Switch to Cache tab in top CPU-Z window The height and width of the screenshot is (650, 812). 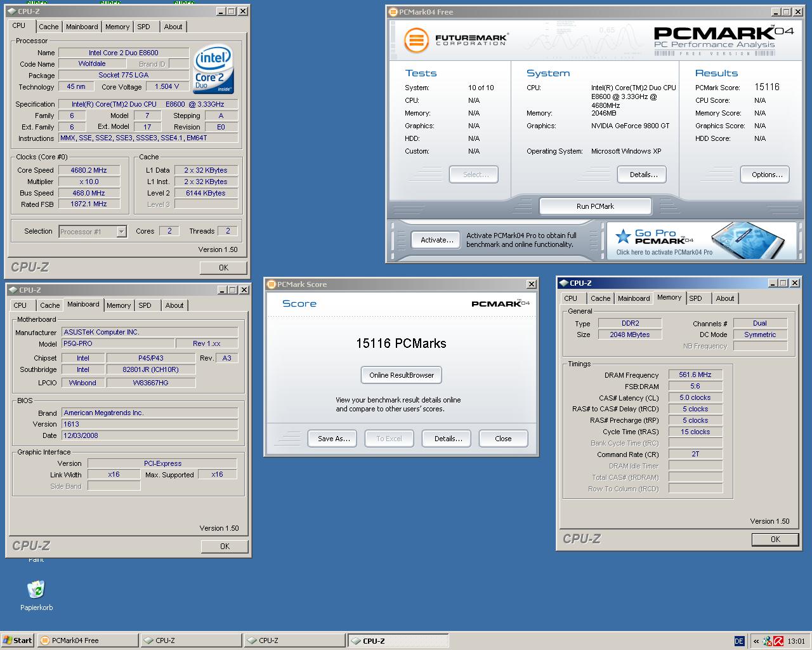48,27
